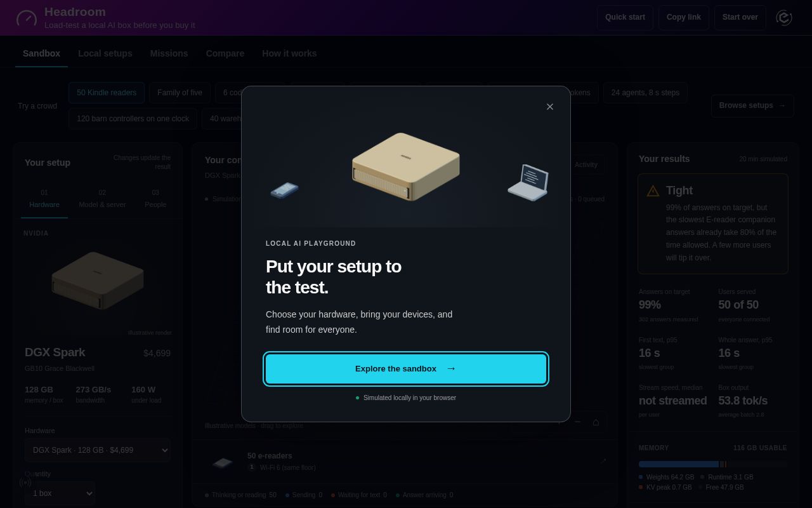
Task: Click the Start over button
Action: tap(740, 18)
